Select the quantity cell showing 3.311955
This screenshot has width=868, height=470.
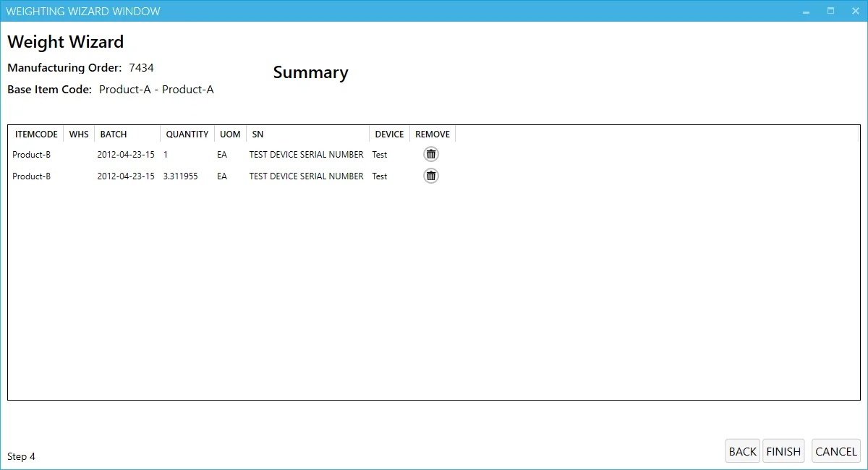(x=180, y=176)
